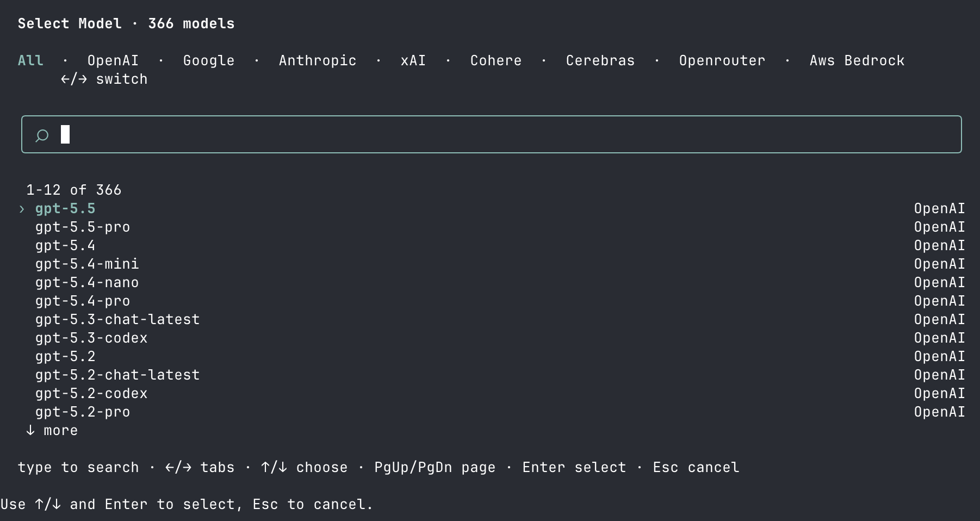
Task: Select the Aws Bedrock tab
Action: coord(857,60)
